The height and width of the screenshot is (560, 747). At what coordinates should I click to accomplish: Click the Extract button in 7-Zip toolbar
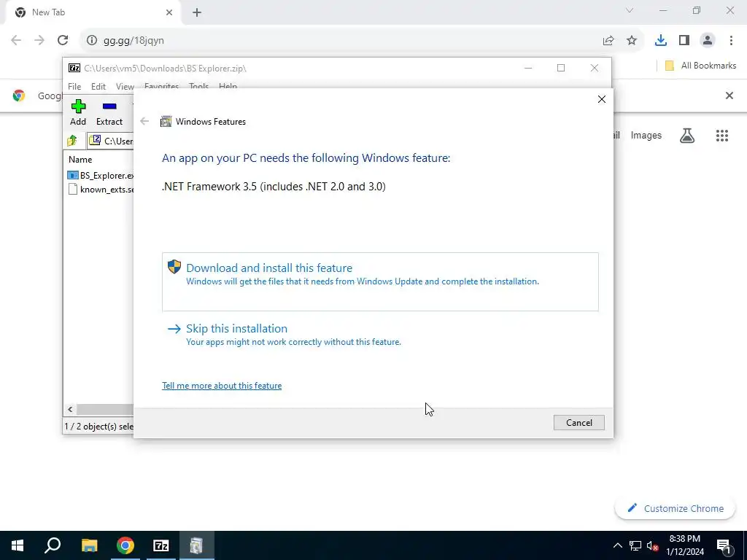coord(109,112)
